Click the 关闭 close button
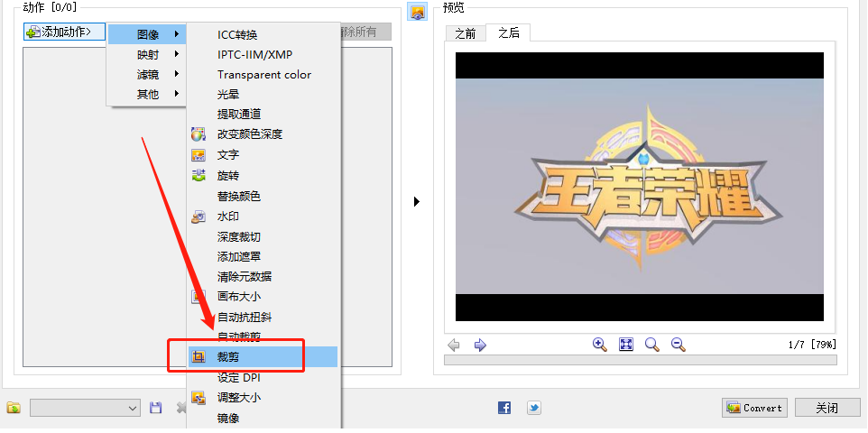This screenshot has width=868, height=433. (x=827, y=408)
